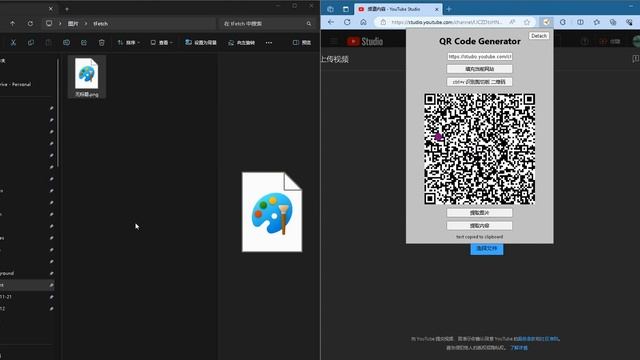This screenshot has height=360, width=640.
Task: Open a new Edge tab
Action: tap(449, 9)
